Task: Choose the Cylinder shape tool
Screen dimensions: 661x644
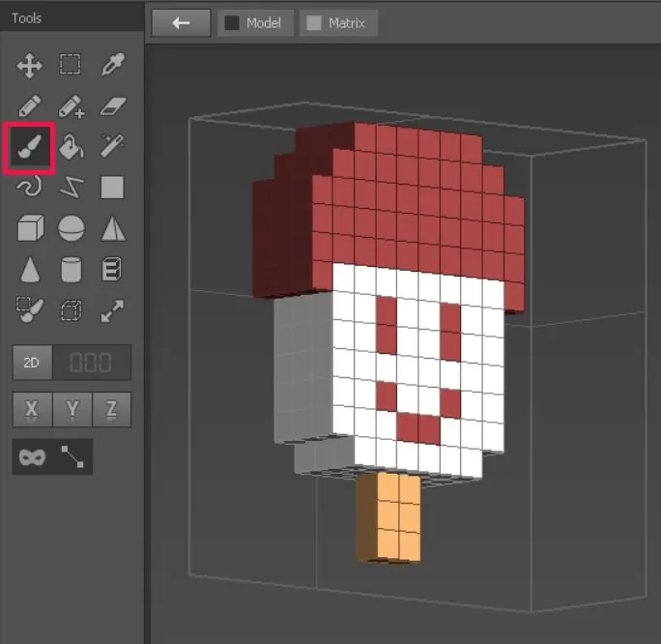Action: (x=72, y=269)
